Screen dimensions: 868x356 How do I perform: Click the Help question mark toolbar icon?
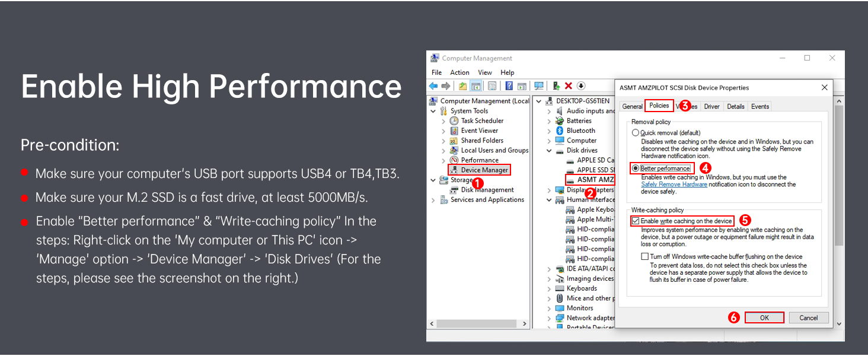[509, 86]
